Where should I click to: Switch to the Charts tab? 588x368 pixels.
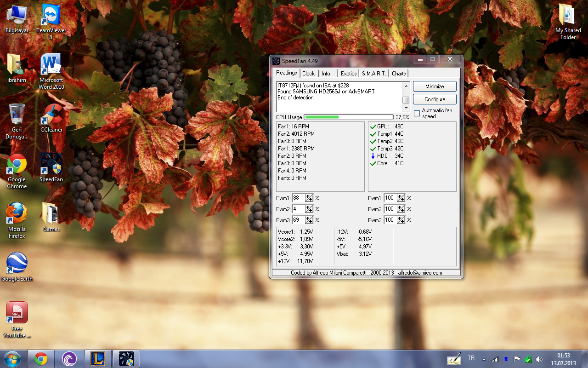(399, 74)
